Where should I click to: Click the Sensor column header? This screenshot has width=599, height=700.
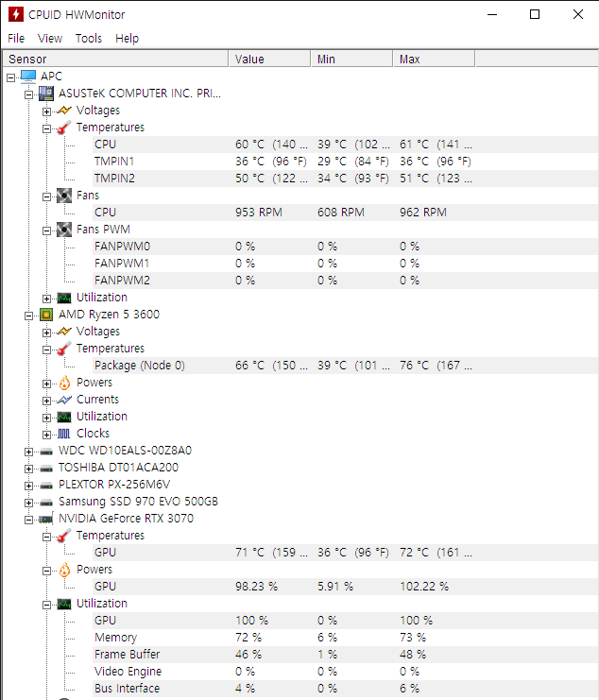(x=115, y=59)
